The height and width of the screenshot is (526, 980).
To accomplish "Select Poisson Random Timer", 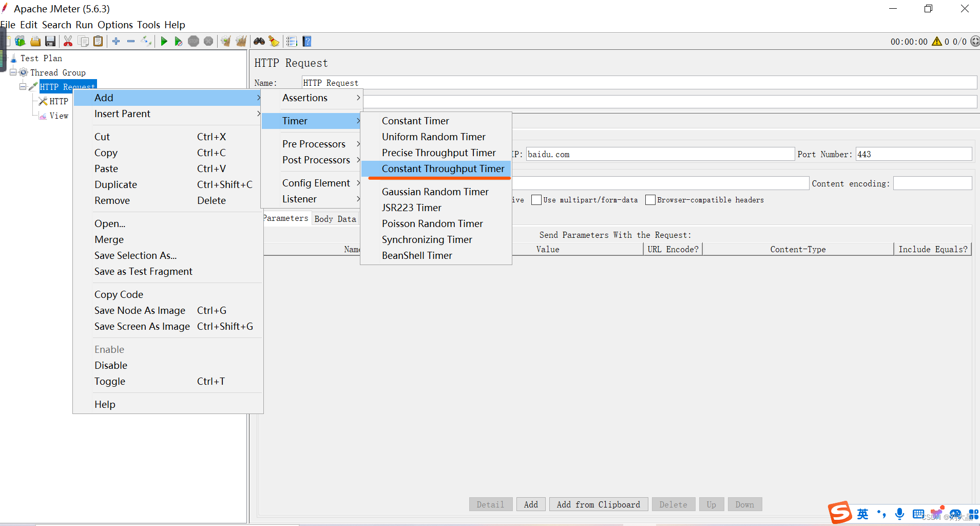I will [436, 223].
